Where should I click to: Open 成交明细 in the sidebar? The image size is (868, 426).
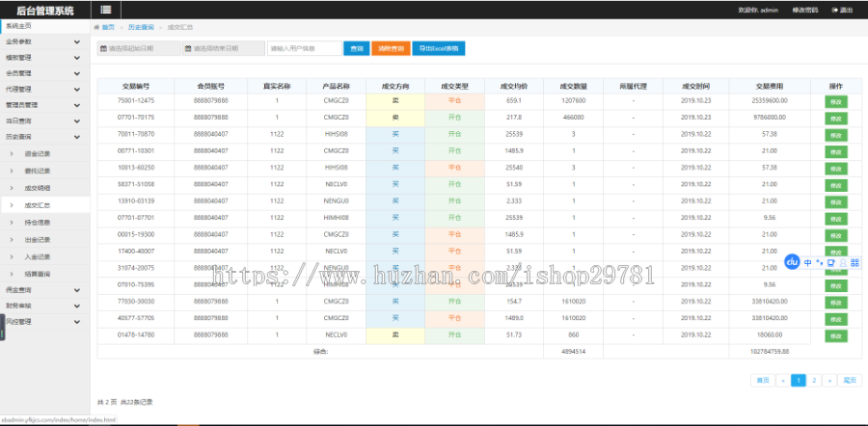click(37, 188)
